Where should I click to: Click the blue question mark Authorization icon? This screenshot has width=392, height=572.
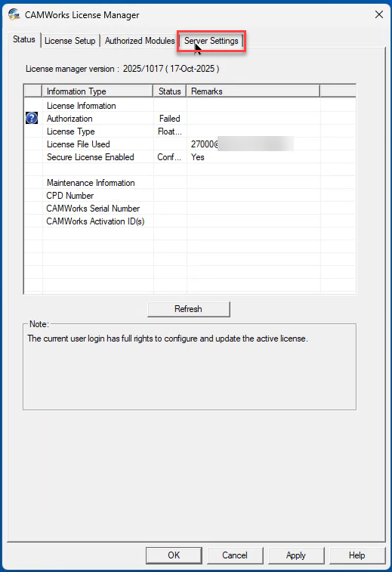pyautogui.click(x=32, y=118)
